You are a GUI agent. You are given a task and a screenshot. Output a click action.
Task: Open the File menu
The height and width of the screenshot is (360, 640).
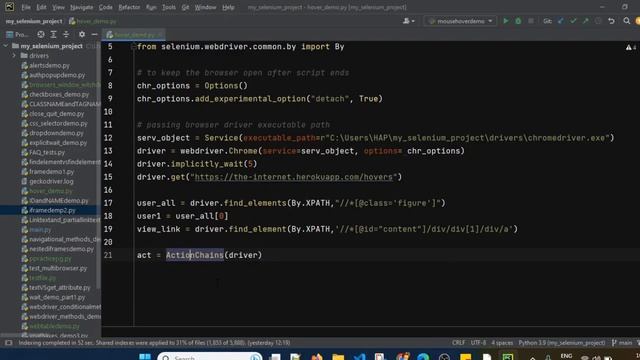click(x=26, y=7)
